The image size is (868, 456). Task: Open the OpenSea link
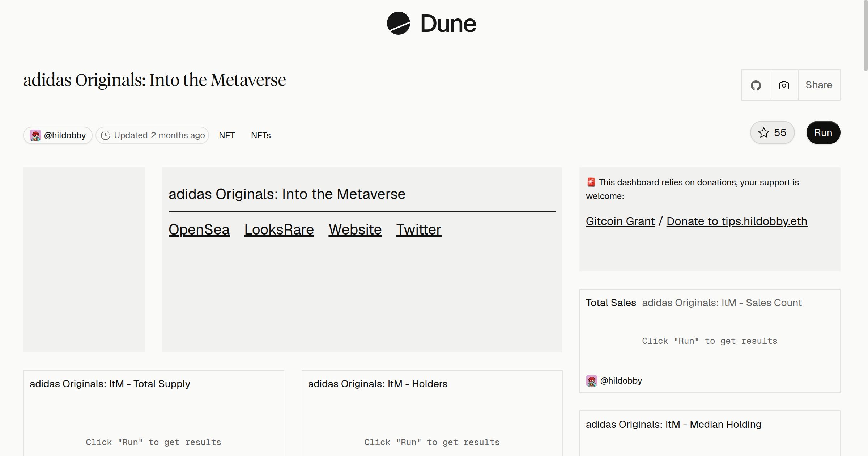click(199, 229)
